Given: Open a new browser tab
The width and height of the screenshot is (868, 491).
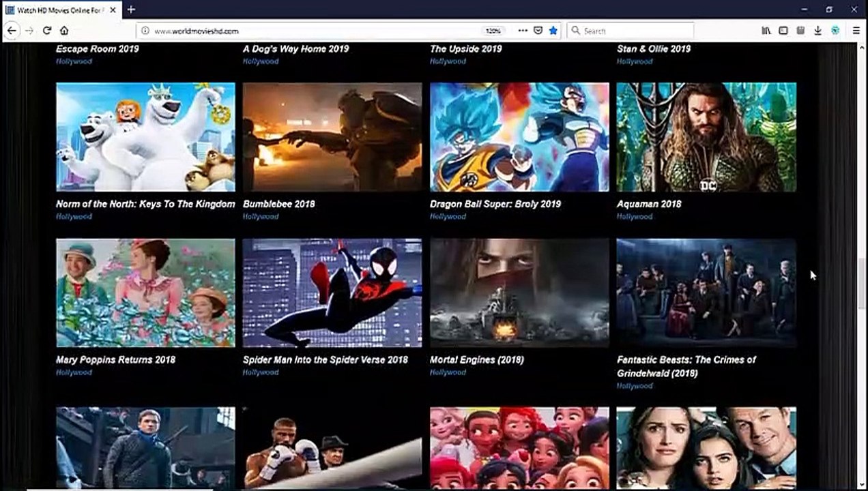Looking at the screenshot, I should tap(131, 10).
